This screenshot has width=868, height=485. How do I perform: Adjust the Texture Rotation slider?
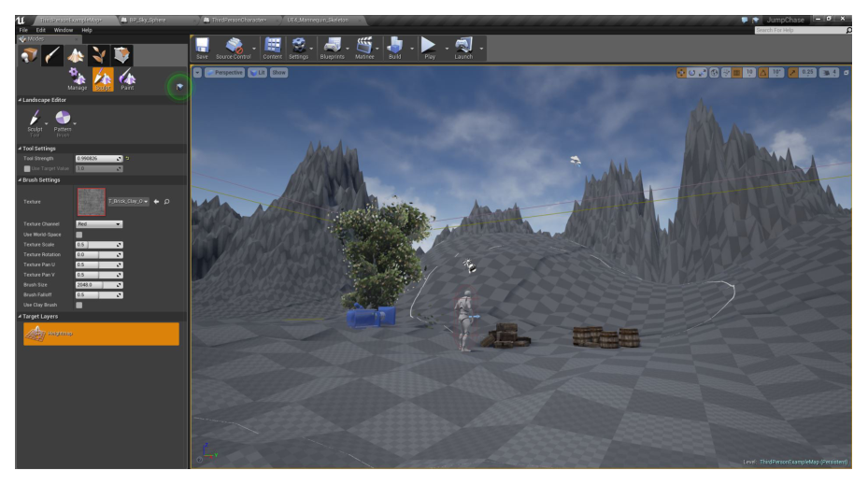click(98, 255)
